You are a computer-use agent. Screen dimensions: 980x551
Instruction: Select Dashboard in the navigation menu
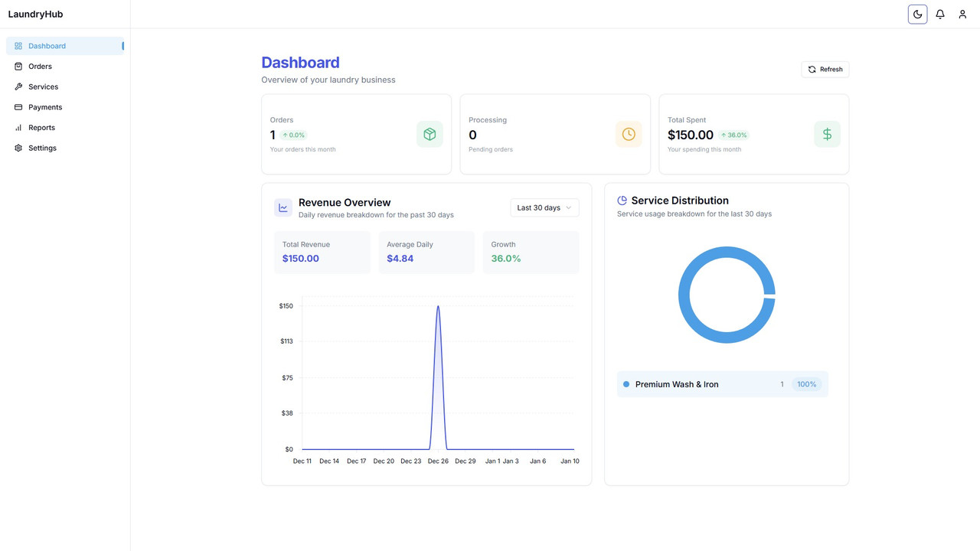[x=47, y=45]
